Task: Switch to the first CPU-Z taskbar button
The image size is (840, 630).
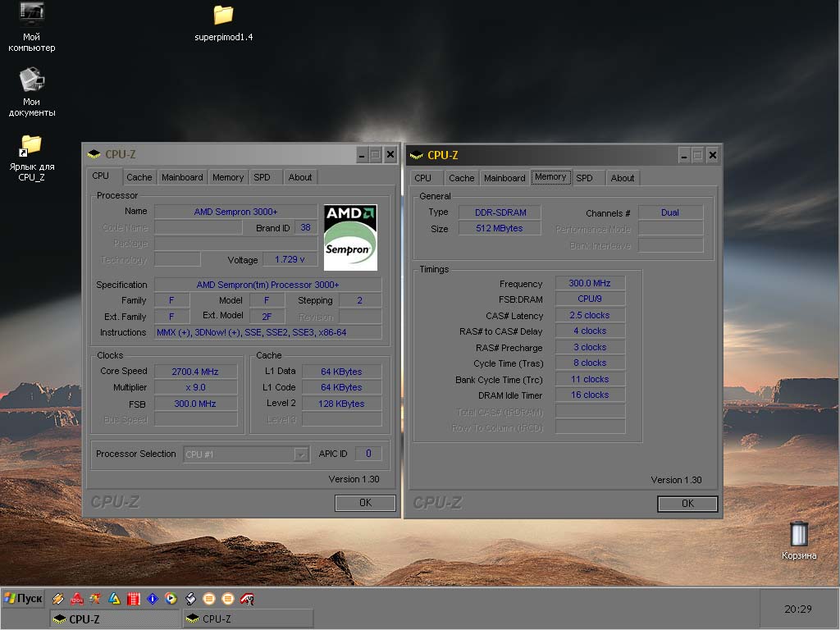Action: [115, 619]
